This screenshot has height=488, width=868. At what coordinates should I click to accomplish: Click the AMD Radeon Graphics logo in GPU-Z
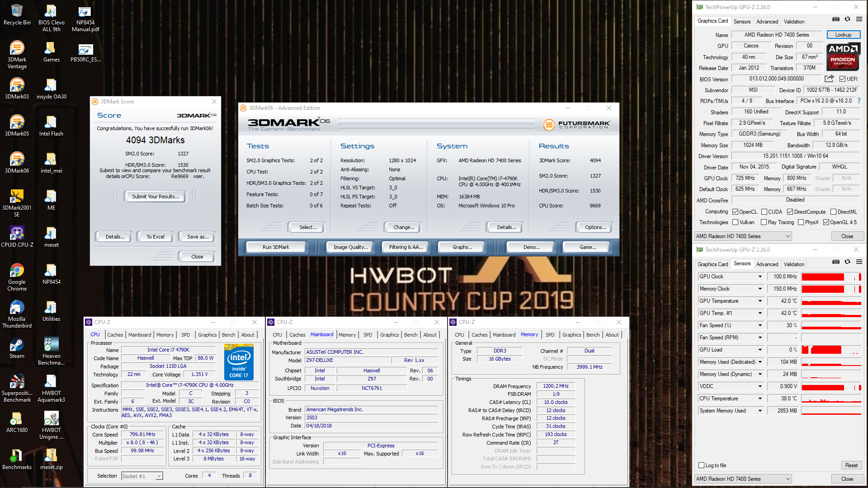point(843,56)
